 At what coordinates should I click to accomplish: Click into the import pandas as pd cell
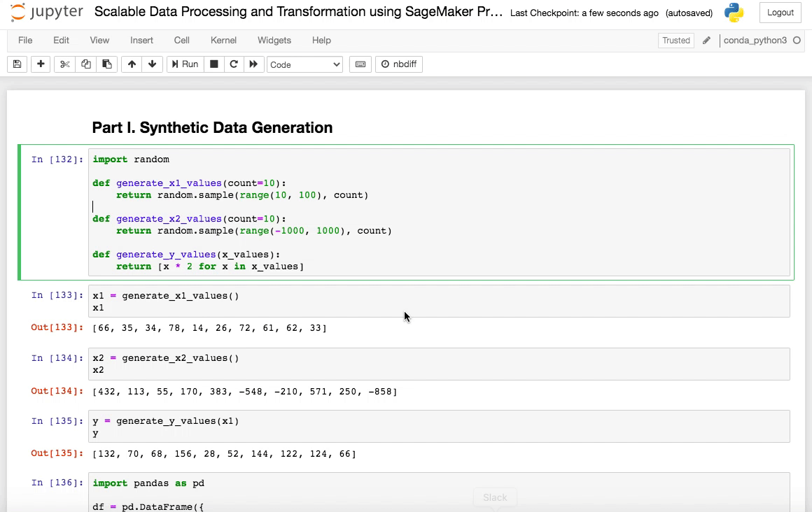pos(439,492)
